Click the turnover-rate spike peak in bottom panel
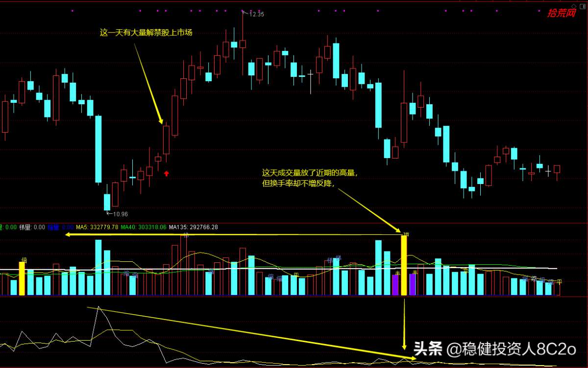This screenshot has width=588, height=368. (98, 307)
